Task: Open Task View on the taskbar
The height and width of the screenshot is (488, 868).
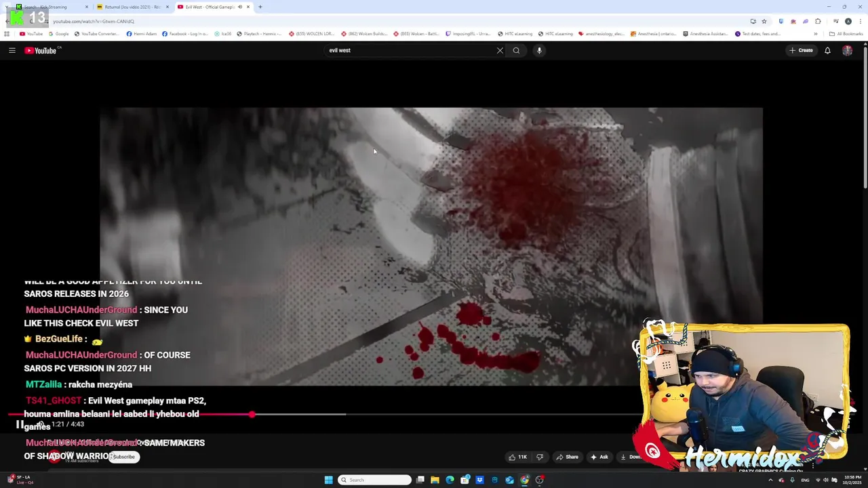Action: [x=420, y=480]
